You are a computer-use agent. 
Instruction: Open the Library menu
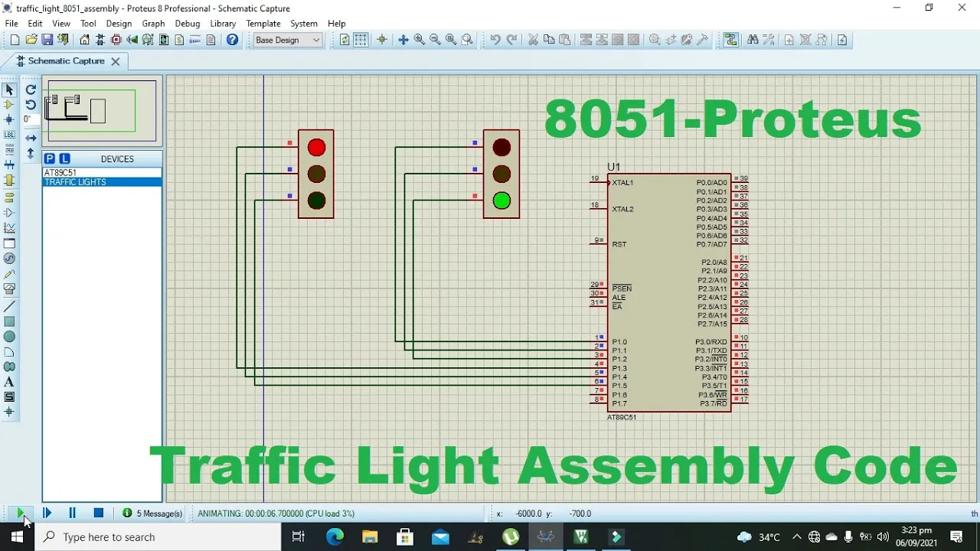[223, 24]
